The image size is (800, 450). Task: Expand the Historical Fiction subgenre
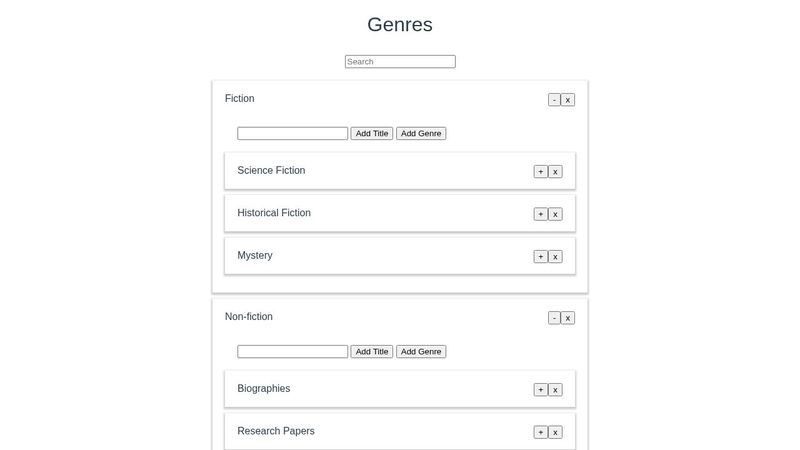tap(541, 214)
